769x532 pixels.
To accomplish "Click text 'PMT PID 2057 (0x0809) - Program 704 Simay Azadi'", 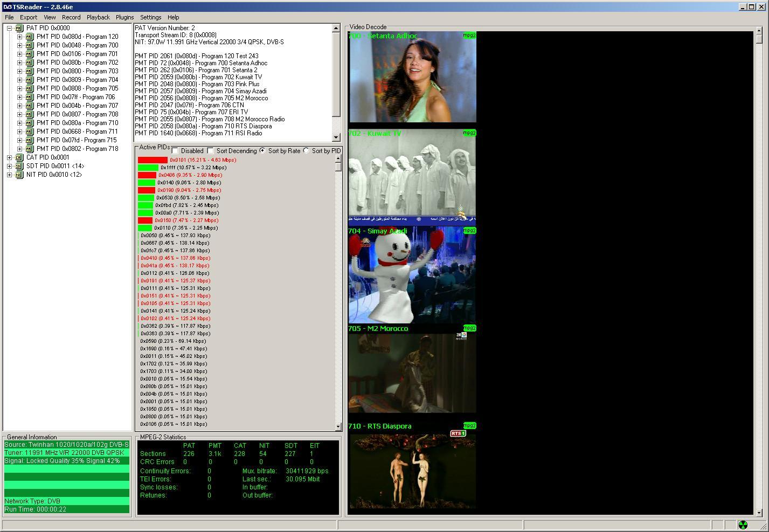I will 200,91.
